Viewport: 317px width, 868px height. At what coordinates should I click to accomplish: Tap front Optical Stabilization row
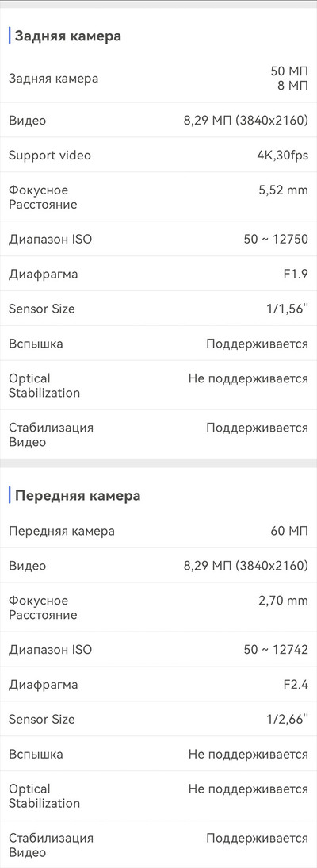coord(158,796)
